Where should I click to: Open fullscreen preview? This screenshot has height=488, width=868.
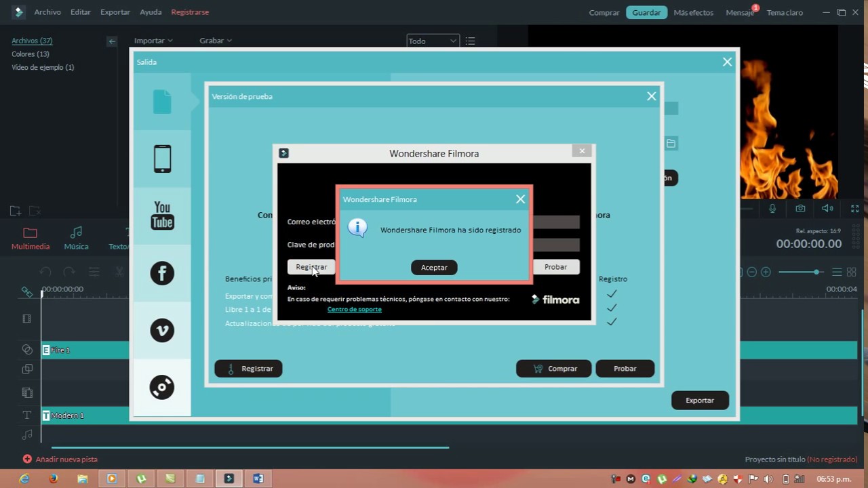pos(855,209)
